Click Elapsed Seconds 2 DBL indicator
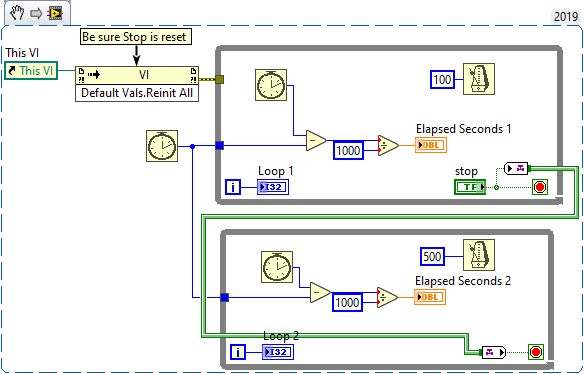 [430, 297]
